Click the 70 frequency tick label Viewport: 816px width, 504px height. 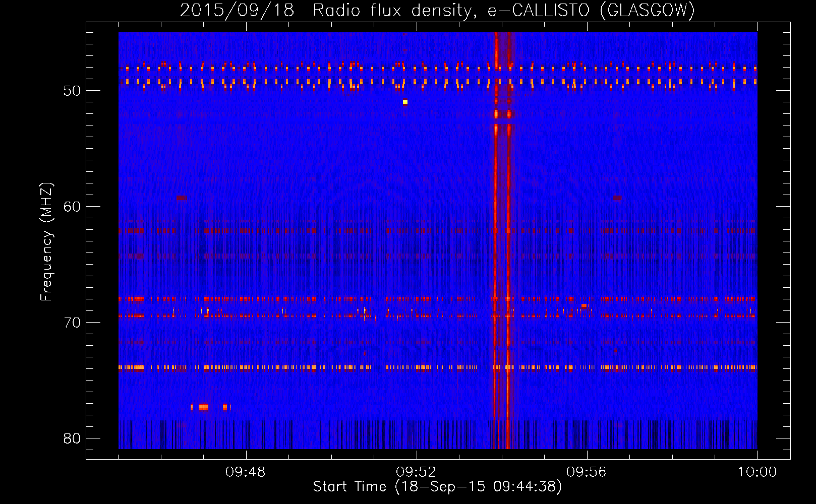tap(72, 323)
